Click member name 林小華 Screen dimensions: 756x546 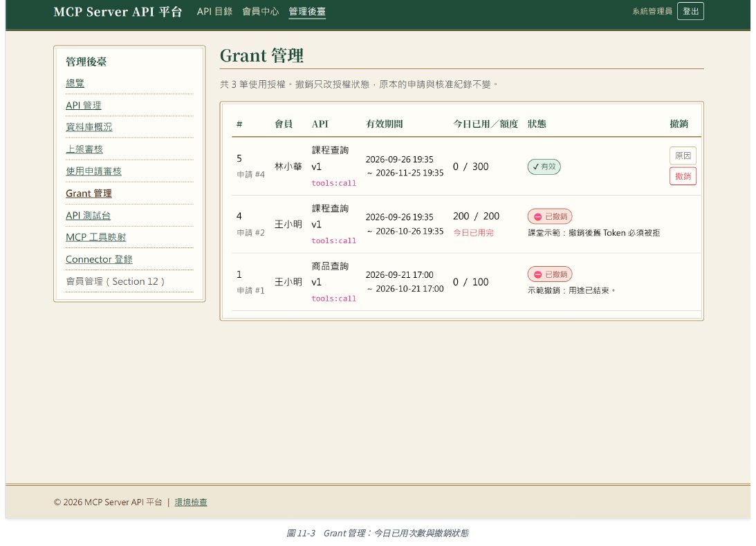click(x=288, y=167)
